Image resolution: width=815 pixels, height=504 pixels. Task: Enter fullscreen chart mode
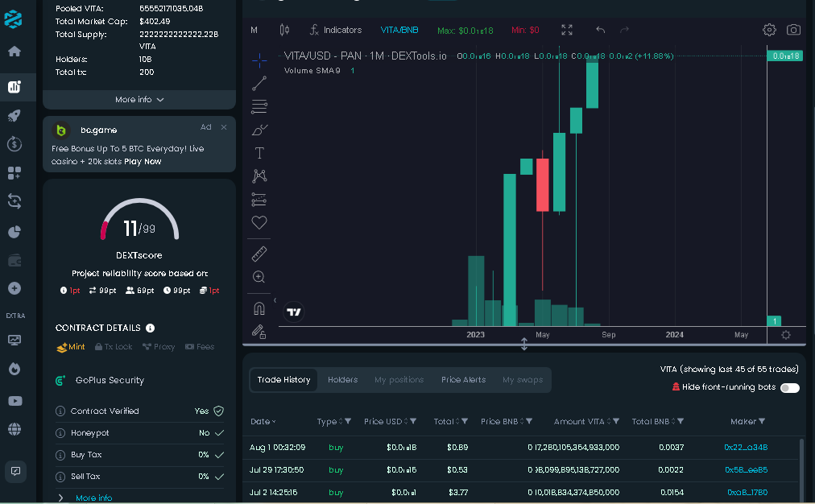pos(566,30)
